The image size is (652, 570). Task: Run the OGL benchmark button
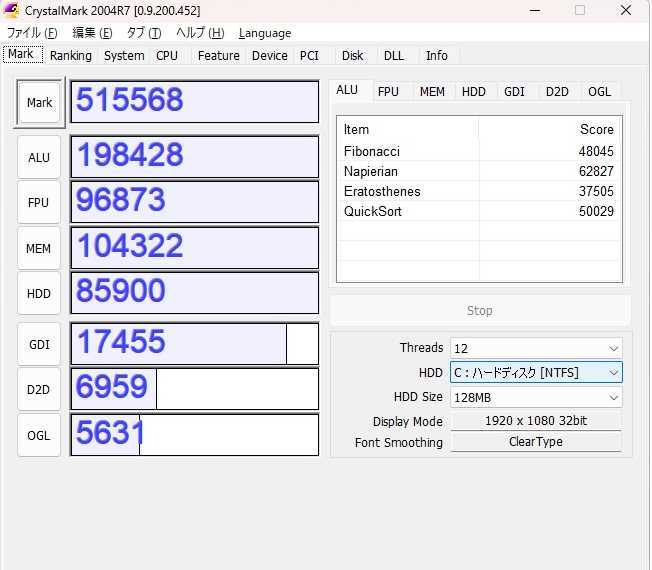click(39, 435)
